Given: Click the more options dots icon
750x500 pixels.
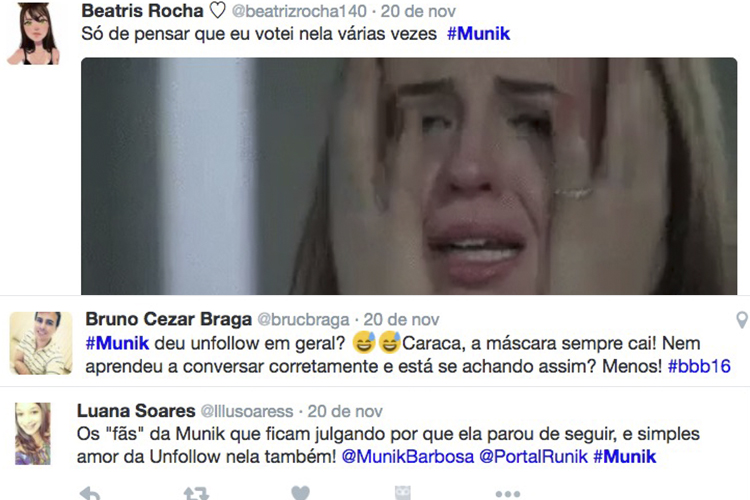Looking at the screenshot, I should pyautogui.click(x=507, y=494).
